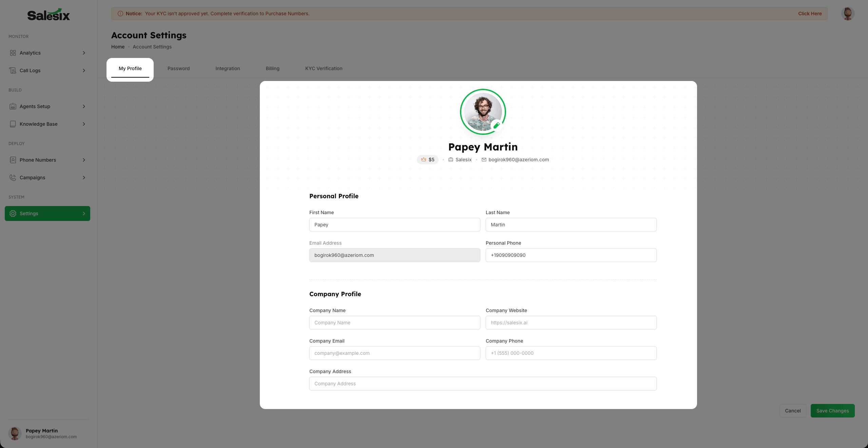Screen dimensions: 868x448
Task: Expand the Analytics sidebar entry
Action: pos(83,53)
